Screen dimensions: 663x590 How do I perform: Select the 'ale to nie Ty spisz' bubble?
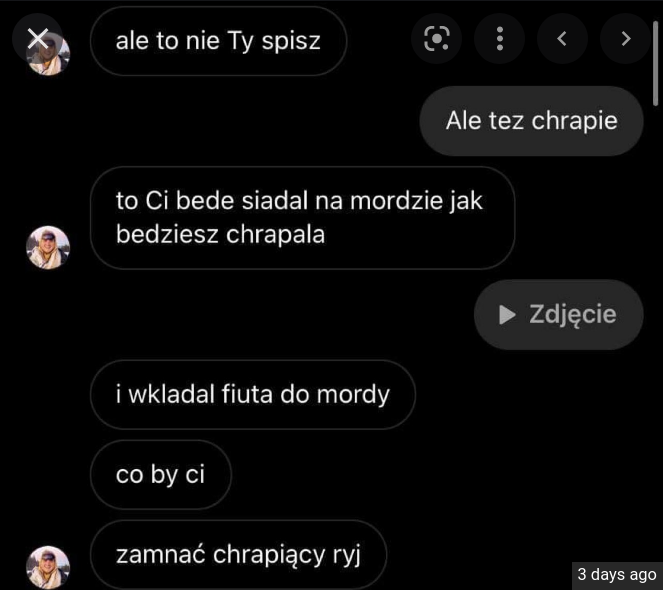218,41
